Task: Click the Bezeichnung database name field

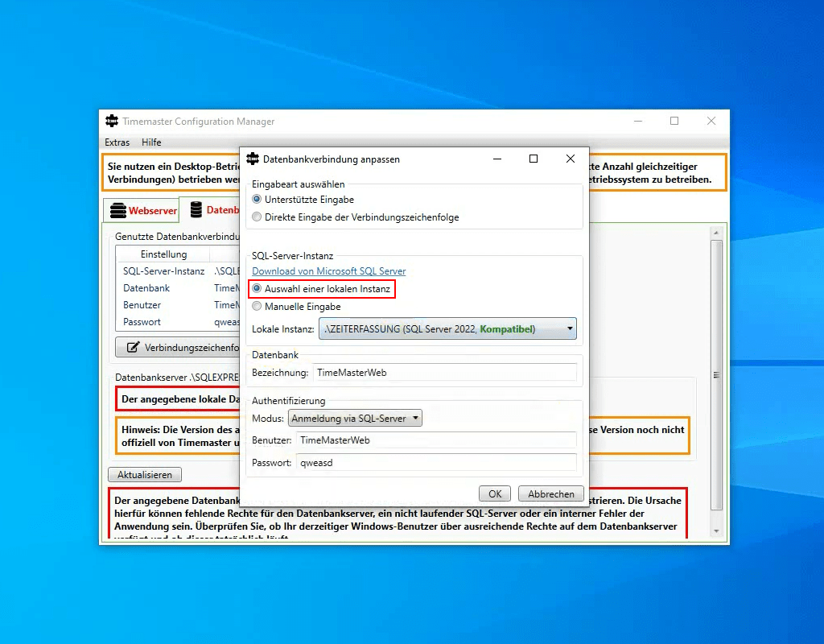Action: 445,373
